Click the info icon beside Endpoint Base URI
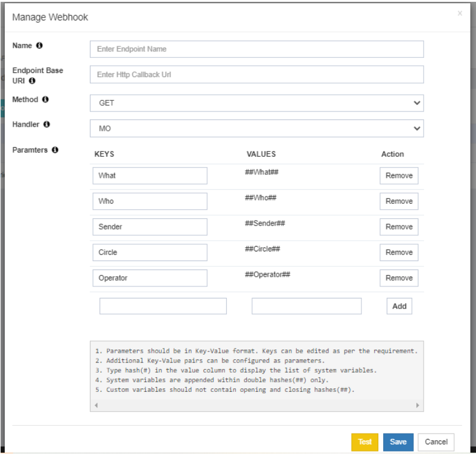This screenshot has height=454, width=476. [32, 81]
